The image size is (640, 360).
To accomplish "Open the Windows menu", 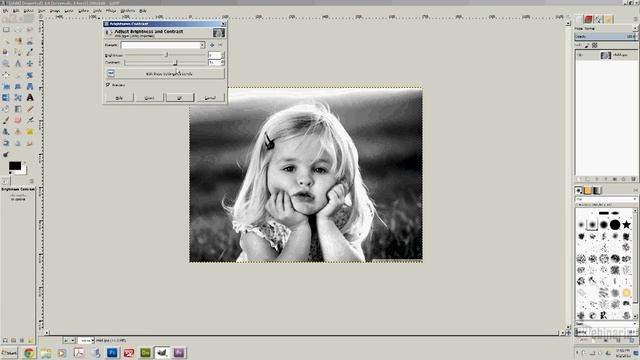I will pos(128,11).
